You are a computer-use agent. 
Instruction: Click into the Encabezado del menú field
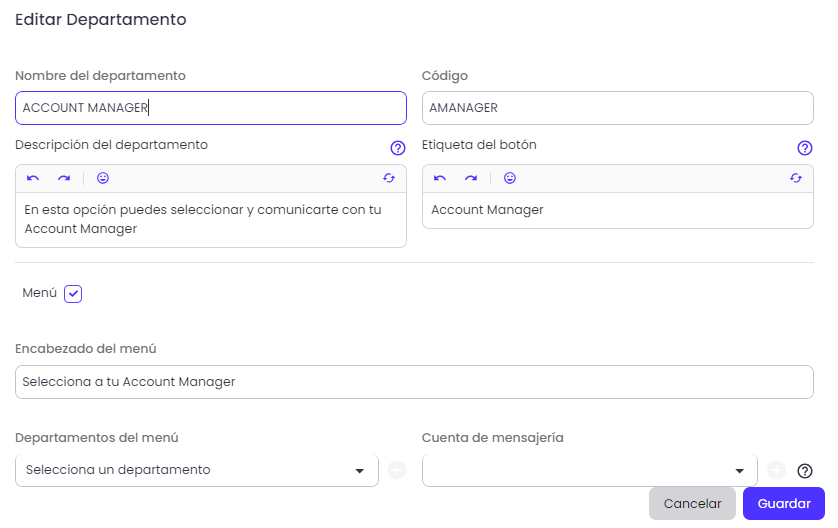[x=414, y=382]
